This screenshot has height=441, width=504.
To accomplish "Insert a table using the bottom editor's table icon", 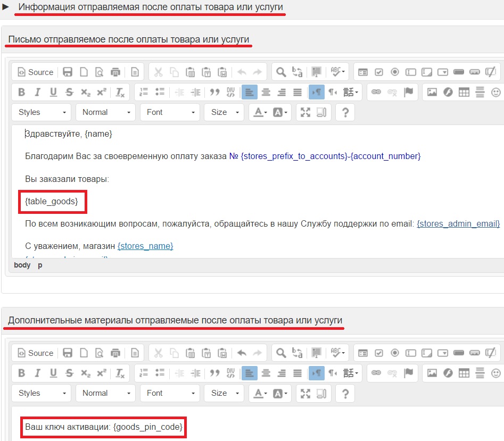I will (464, 373).
